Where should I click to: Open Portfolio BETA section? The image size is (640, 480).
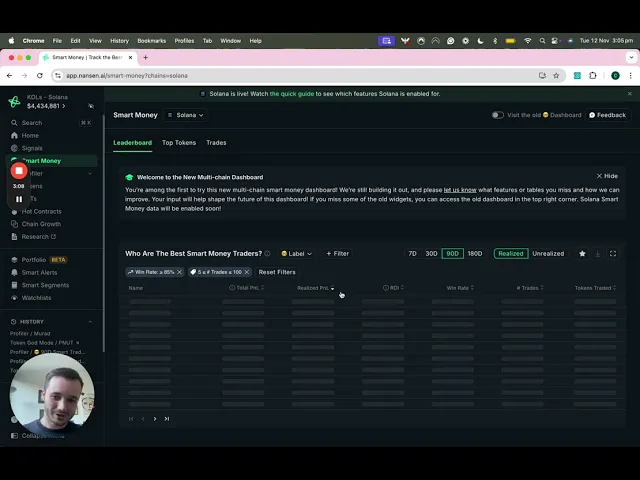(x=39, y=260)
